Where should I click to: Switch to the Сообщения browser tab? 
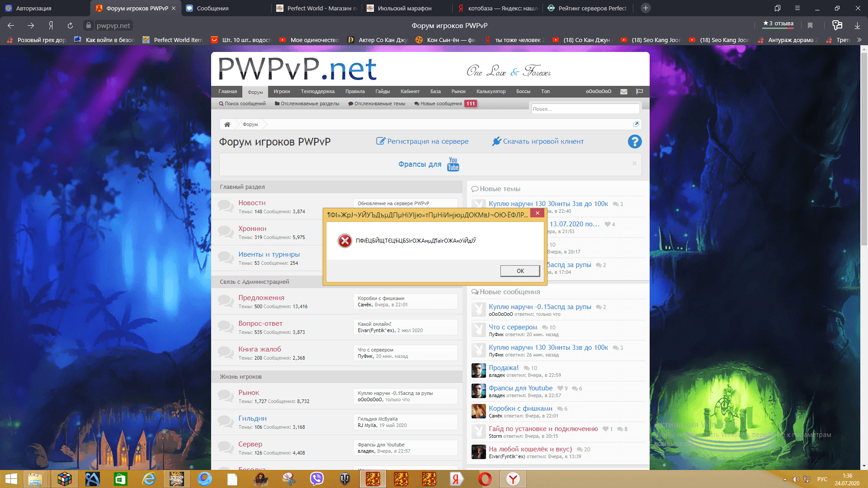(212, 8)
